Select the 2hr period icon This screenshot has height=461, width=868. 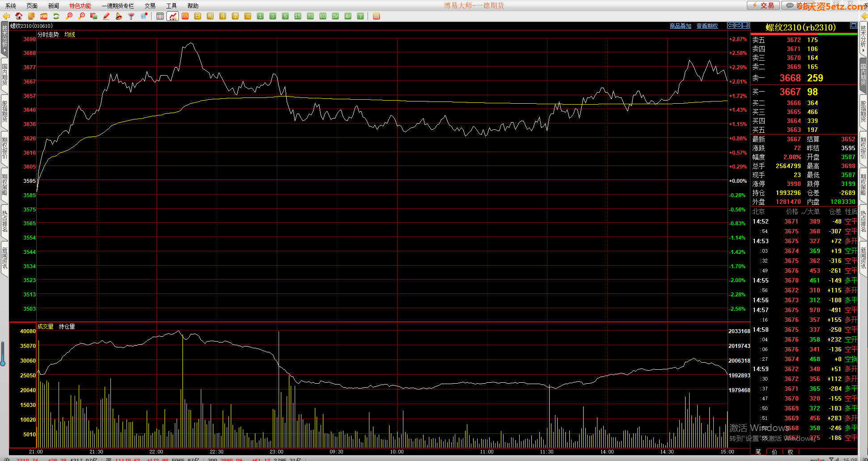(335, 16)
